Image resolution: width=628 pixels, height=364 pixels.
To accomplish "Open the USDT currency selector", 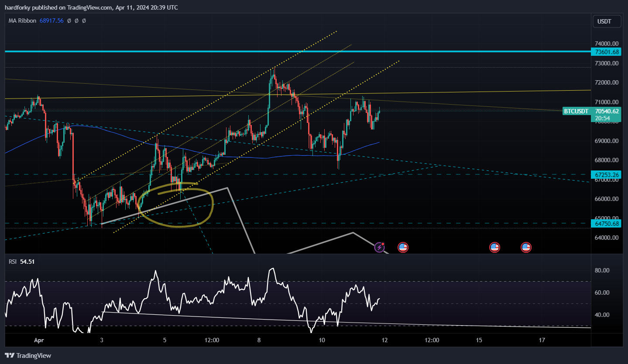I will click(x=607, y=21).
